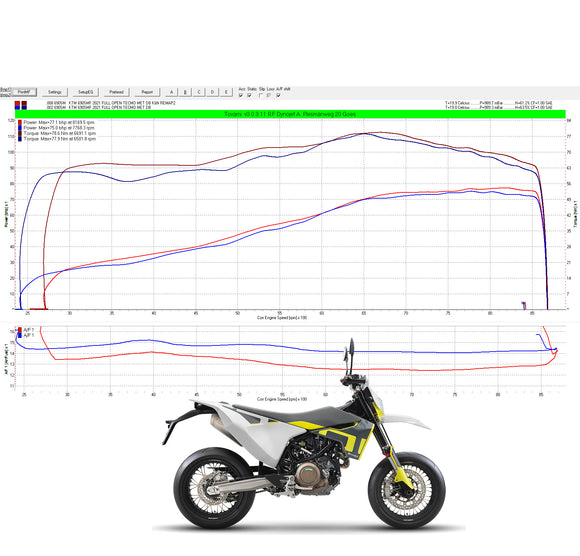The width and height of the screenshot is (580, 556).
Task: Click the green Tovami version banner
Action: 290,114
